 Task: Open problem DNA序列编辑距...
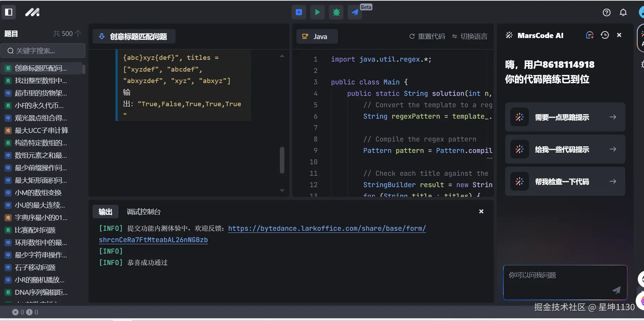[x=41, y=292]
